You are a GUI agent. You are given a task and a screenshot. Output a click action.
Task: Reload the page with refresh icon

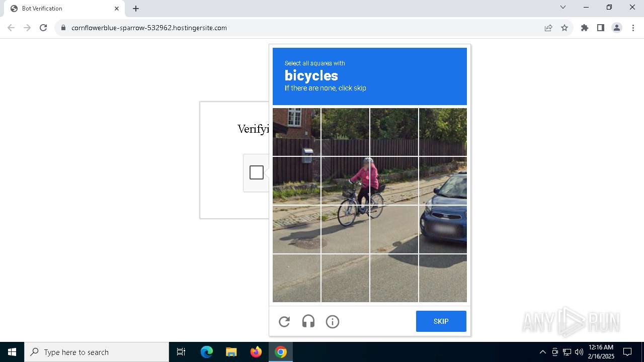click(43, 28)
